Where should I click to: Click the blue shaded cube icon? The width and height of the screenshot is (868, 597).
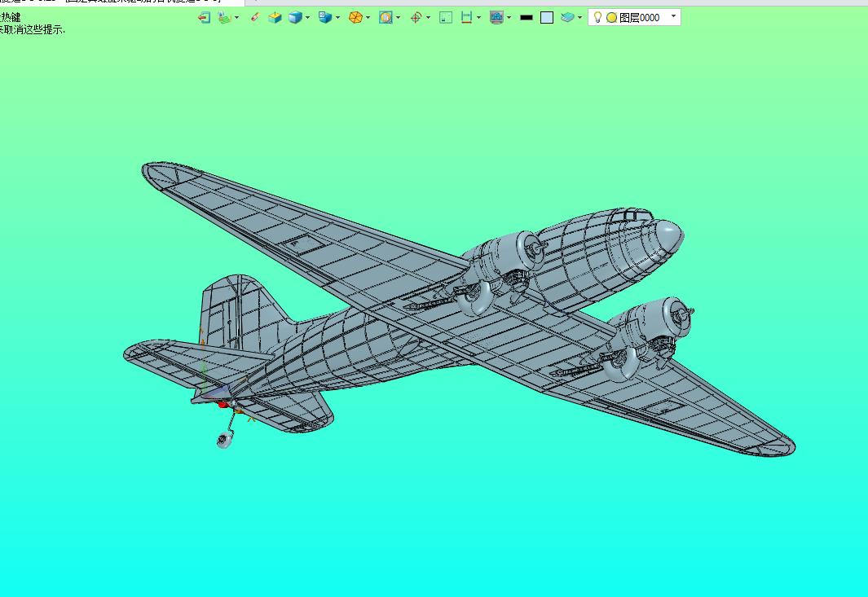tap(295, 18)
